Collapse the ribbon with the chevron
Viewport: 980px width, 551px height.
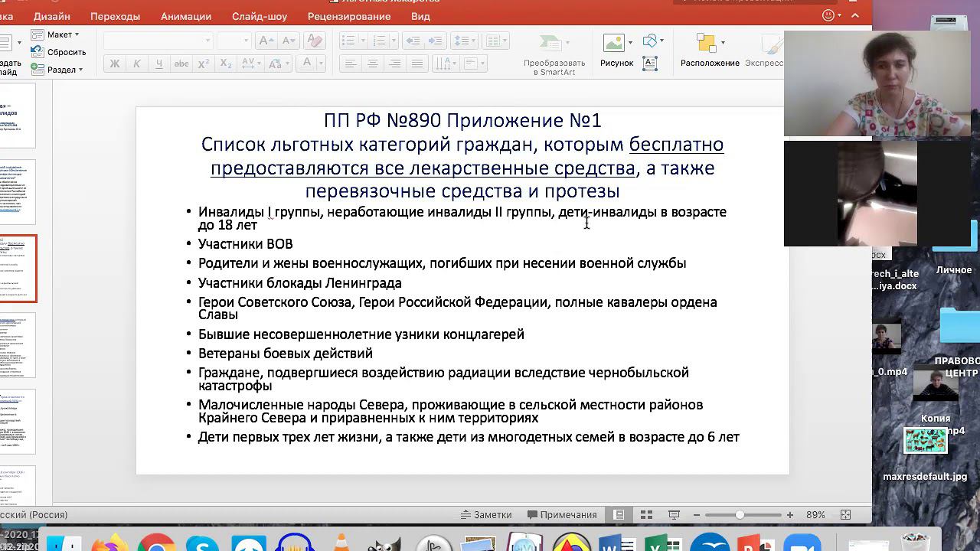856,15
